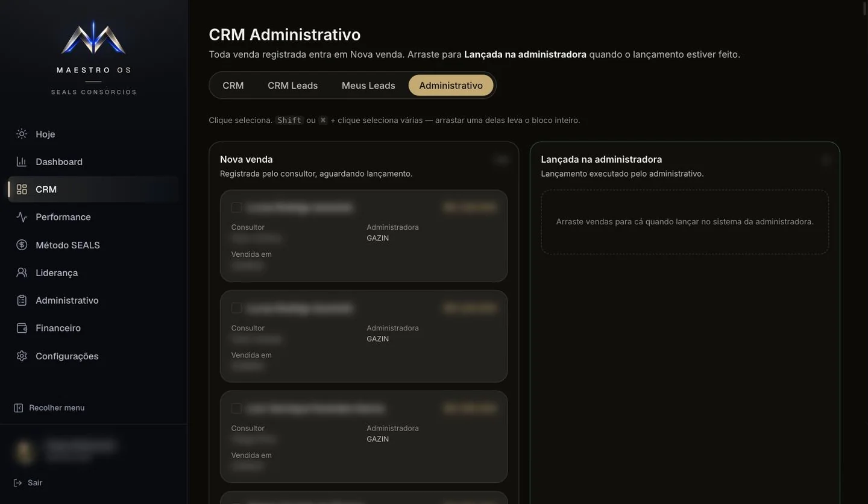This screenshot has height=504, width=868.
Task: Click the "SEALS CONSÓRCIOS" text under the logo
Action: tap(94, 92)
